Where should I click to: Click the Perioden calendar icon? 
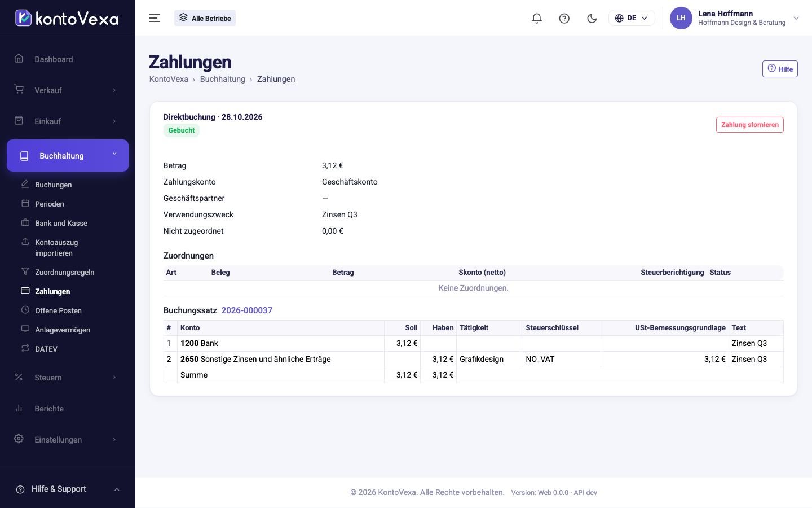click(25, 204)
